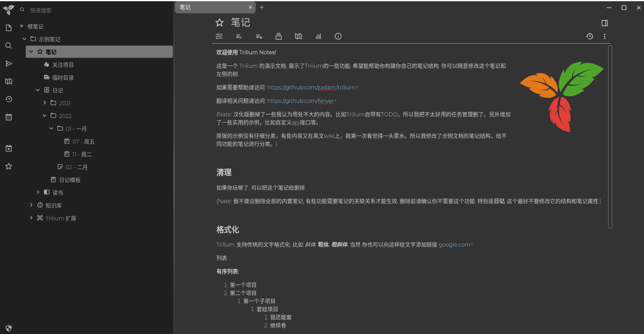Open the note actions three-dot menu
The height and width of the screenshot is (334, 644).
(605, 36)
